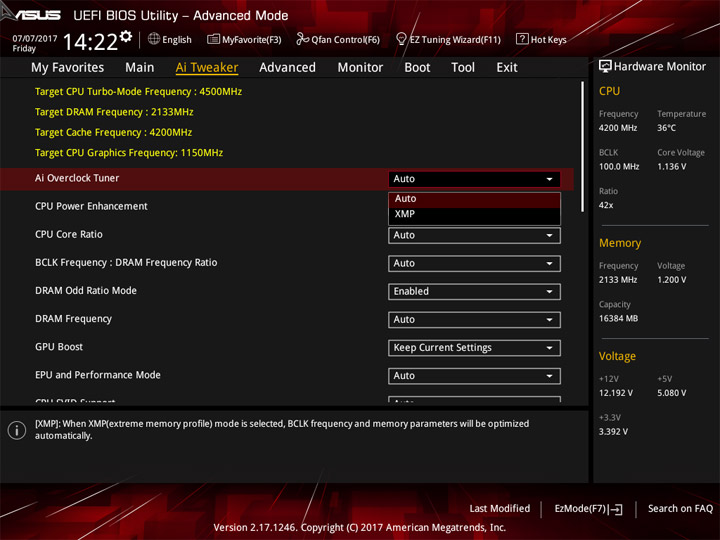Open the GPU Boost dropdown
This screenshot has height=540, width=720.
click(474, 348)
